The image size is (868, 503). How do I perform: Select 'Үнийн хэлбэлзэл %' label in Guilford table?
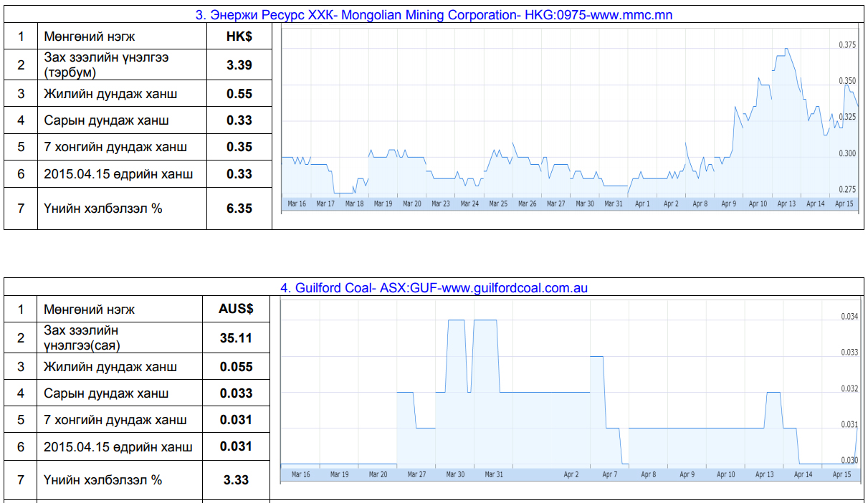tap(102, 480)
